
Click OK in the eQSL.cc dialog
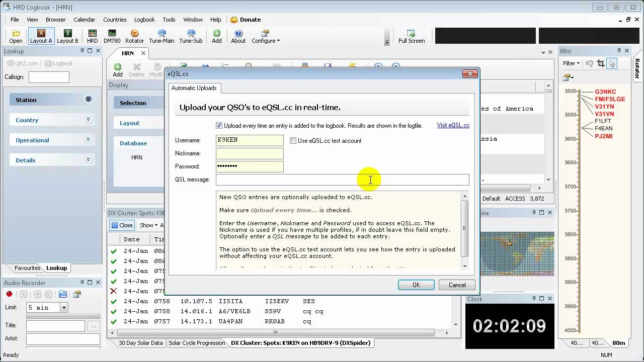(416, 285)
